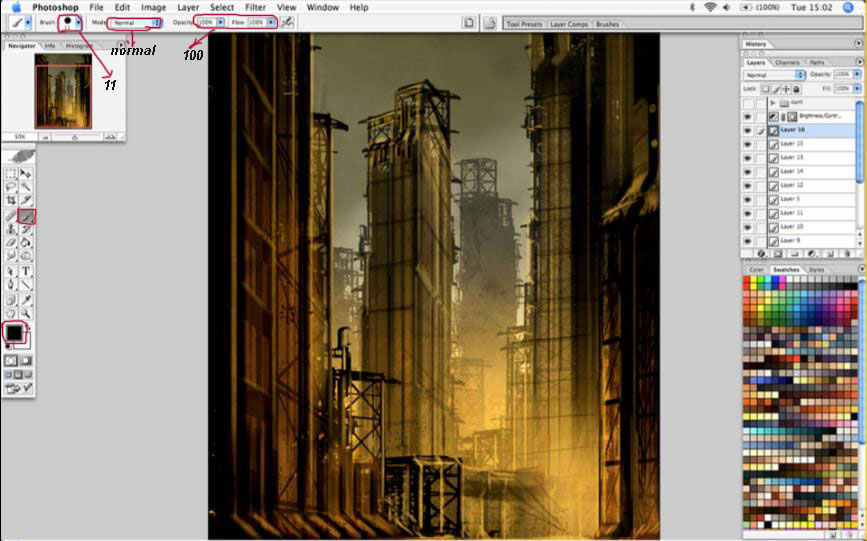
Task: Open the Spotlight search icon
Action: coord(848,7)
